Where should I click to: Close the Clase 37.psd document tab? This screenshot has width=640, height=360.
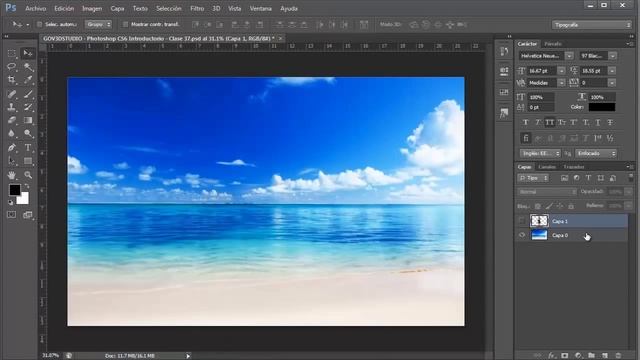tap(280, 38)
